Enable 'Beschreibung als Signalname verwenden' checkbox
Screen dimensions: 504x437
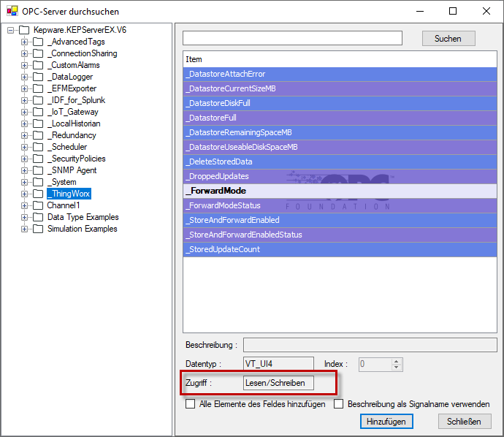(338, 404)
